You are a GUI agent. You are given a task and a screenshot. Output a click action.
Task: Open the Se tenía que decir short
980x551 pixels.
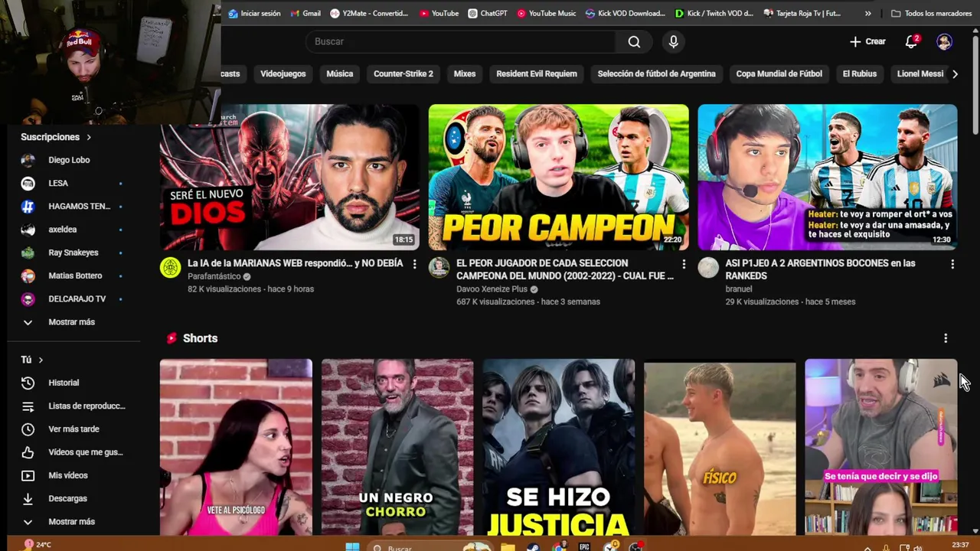point(881,447)
